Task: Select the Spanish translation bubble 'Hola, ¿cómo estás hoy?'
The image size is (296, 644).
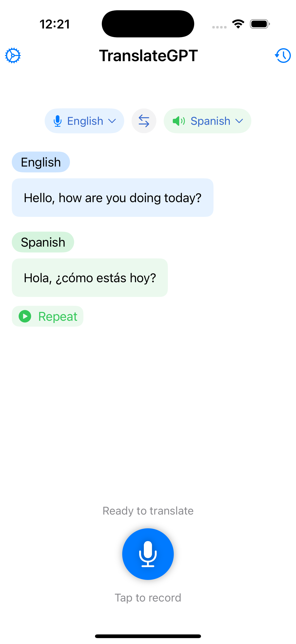Action: [90, 278]
